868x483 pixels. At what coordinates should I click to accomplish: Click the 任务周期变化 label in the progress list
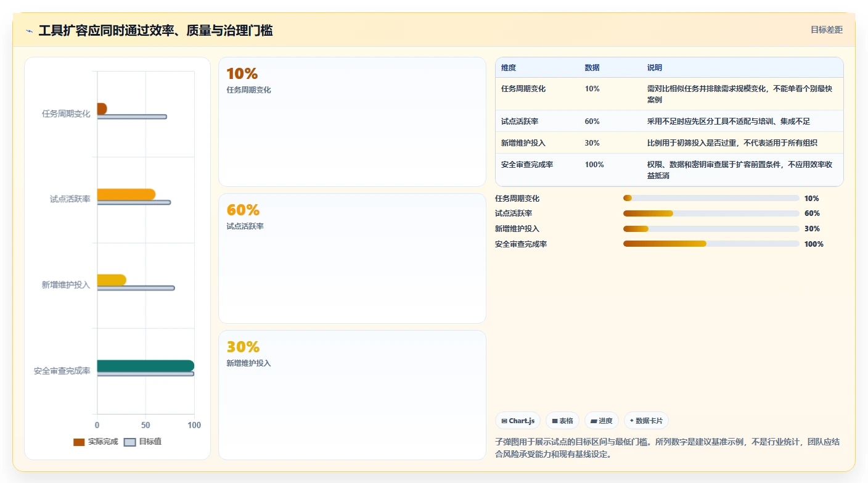tap(517, 198)
